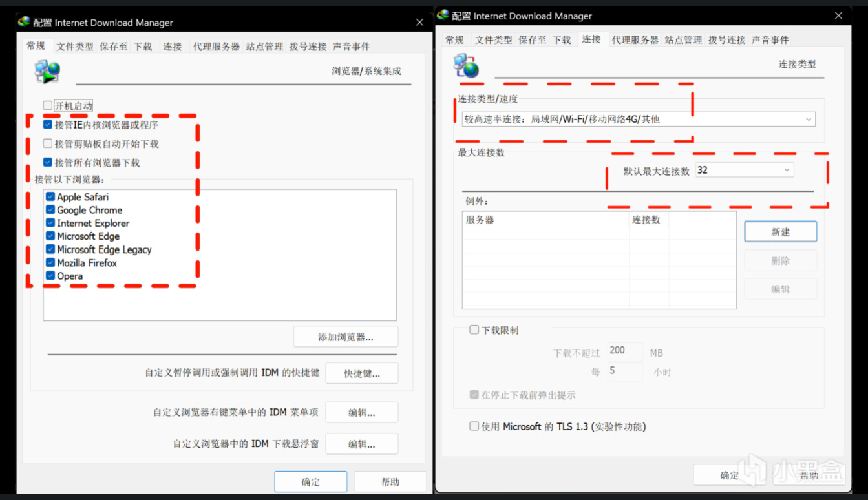Select 保存至 tab in the connection-type dialog
The width and height of the screenshot is (868, 500).
tap(533, 40)
